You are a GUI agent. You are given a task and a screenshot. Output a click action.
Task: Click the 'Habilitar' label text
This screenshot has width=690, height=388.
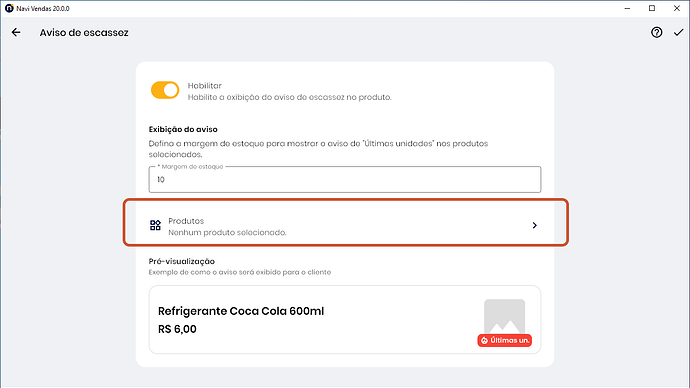pos(205,86)
